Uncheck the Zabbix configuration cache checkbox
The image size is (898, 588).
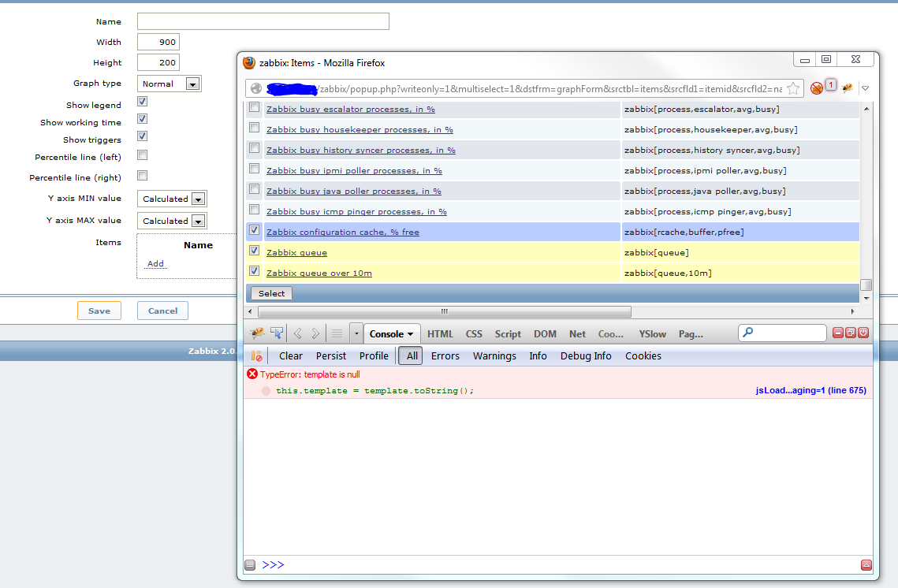(x=255, y=230)
